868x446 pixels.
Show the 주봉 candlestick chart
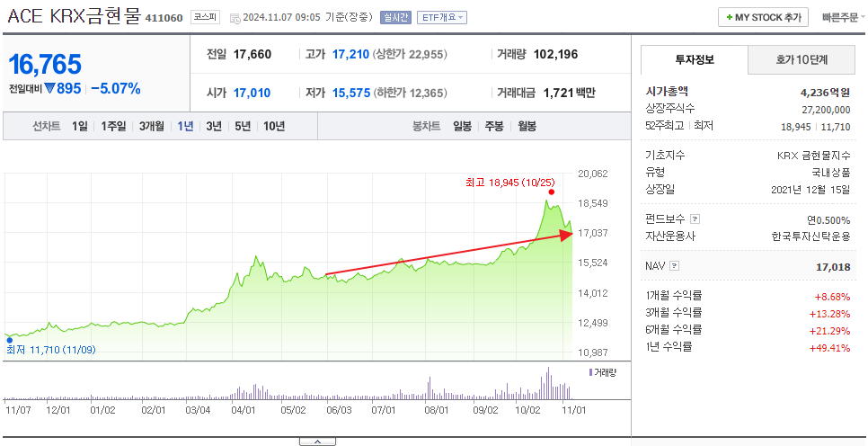(x=494, y=126)
